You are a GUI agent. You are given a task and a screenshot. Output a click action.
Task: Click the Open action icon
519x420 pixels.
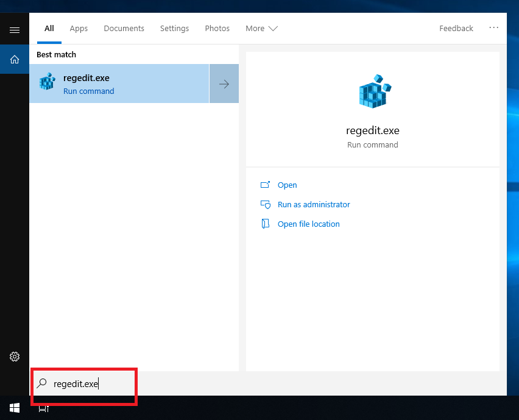[265, 185]
